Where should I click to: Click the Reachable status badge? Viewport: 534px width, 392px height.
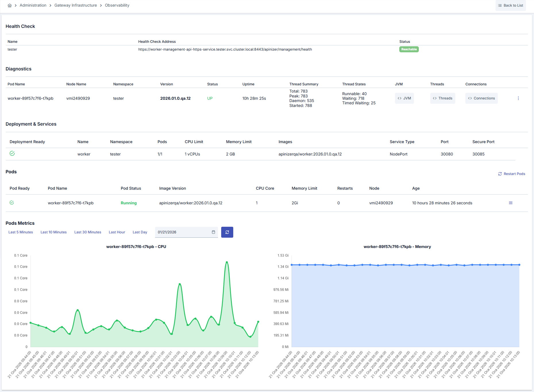tap(409, 49)
